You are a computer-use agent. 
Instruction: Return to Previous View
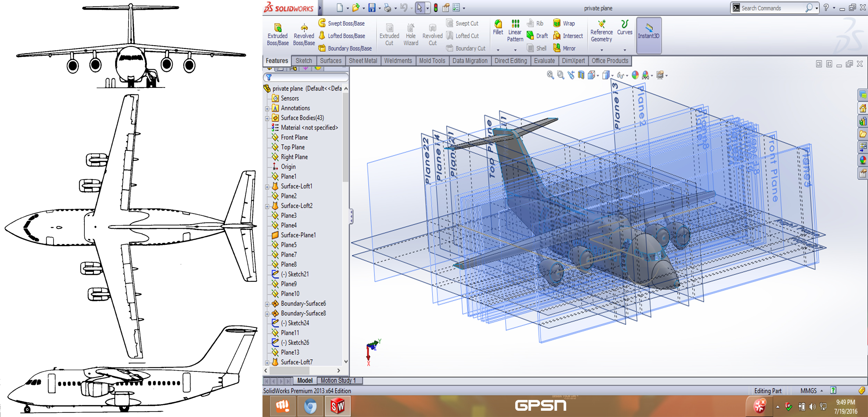pyautogui.click(x=571, y=75)
